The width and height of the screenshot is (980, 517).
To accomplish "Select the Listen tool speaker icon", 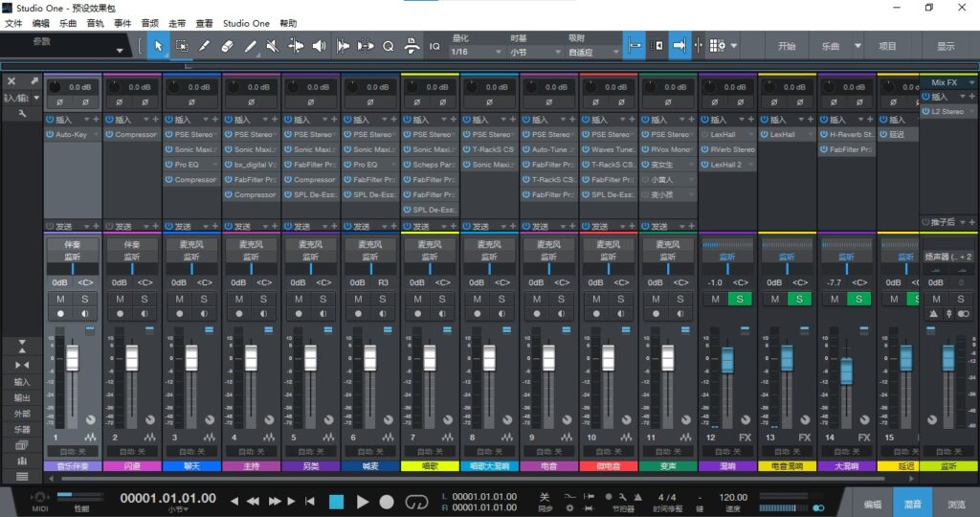I will [320, 45].
